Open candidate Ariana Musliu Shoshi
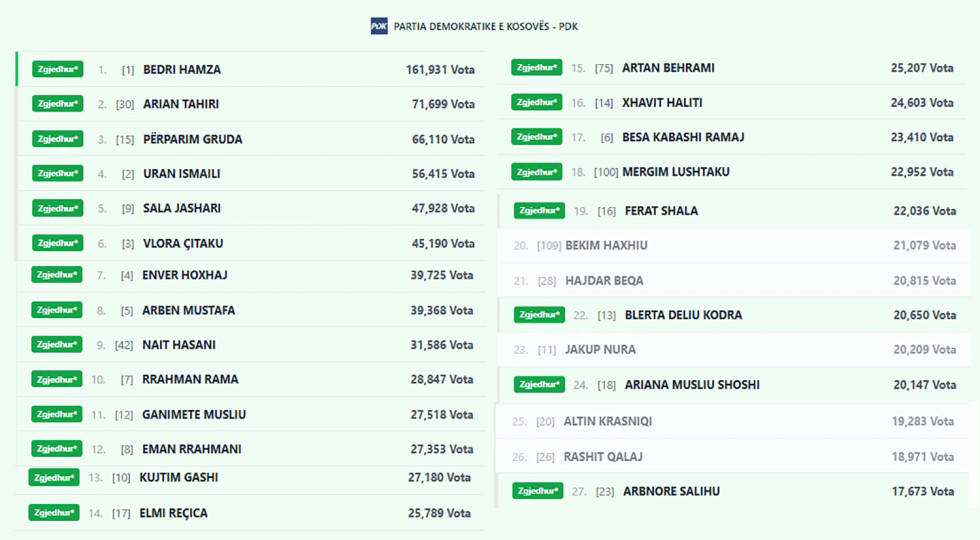 pos(692,385)
